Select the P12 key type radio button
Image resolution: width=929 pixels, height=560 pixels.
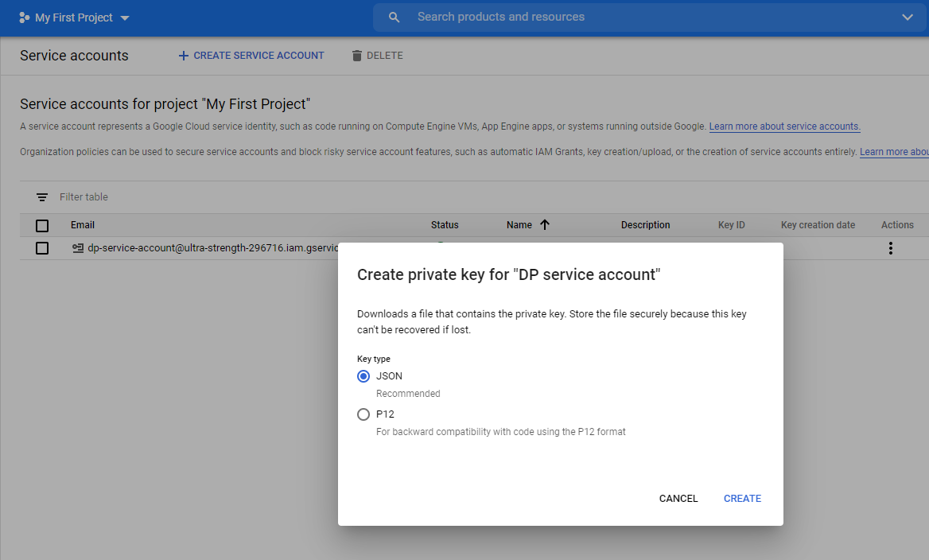click(363, 414)
